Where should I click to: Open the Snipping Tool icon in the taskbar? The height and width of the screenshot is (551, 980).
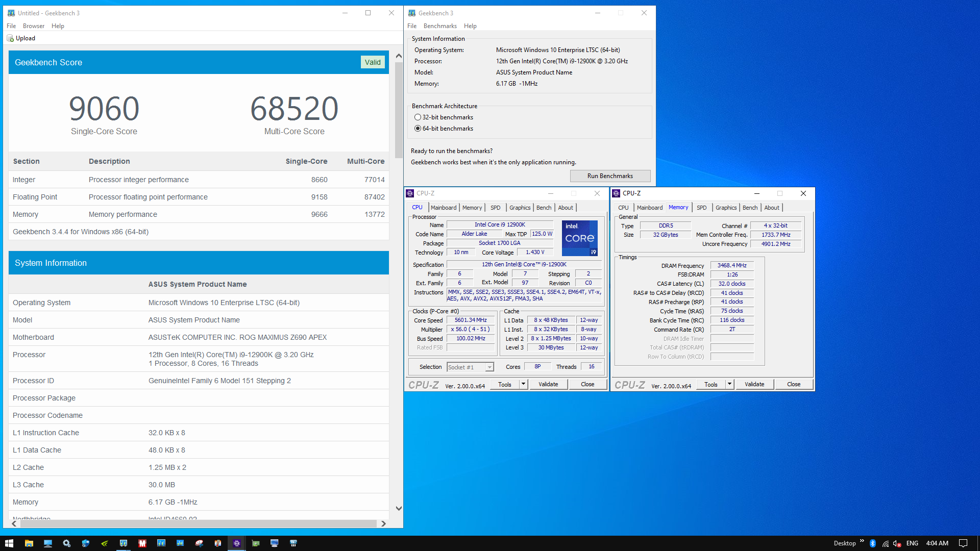click(199, 543)
